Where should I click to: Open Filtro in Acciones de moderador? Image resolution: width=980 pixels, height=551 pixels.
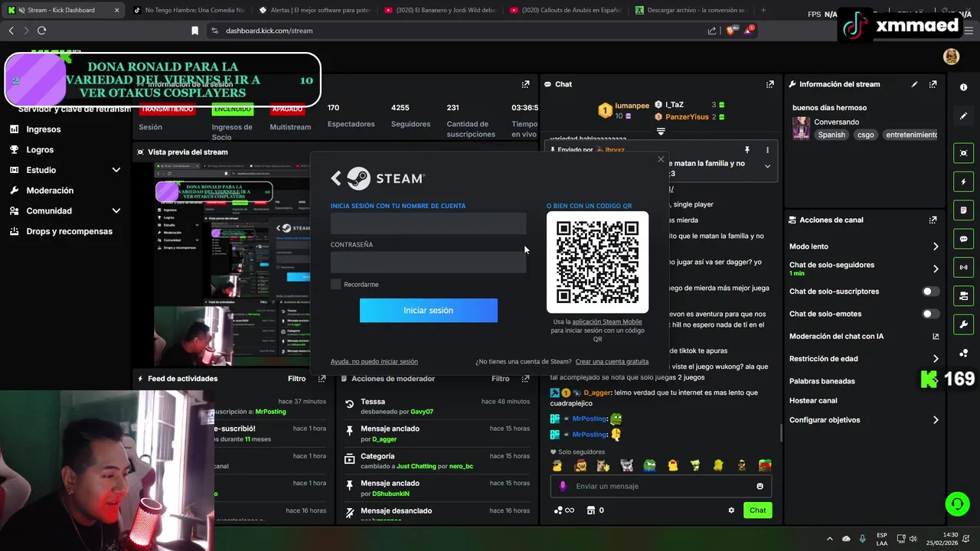pos(500,379)
